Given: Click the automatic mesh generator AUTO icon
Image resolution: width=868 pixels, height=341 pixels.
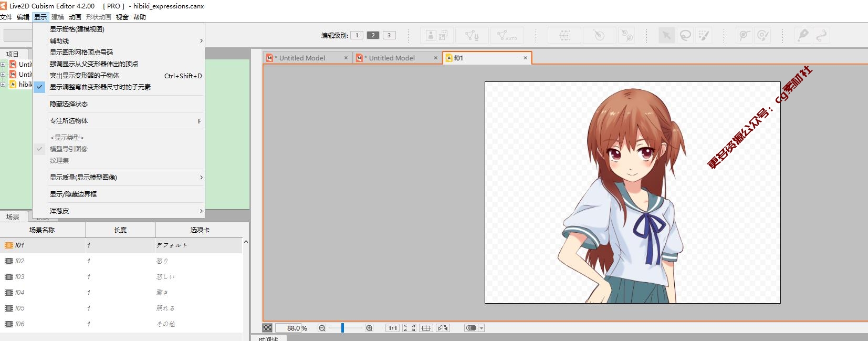Looking at the screenshot, I should click(x=507, y=35).
